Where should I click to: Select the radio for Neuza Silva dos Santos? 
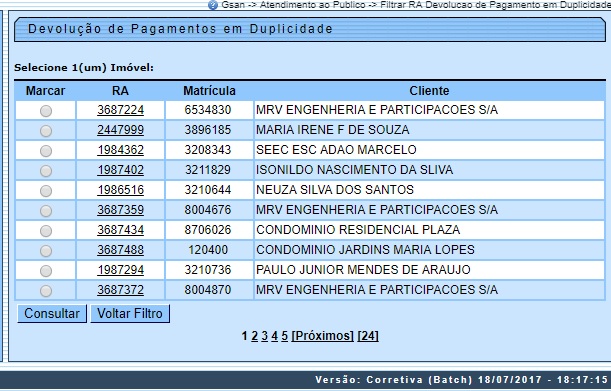(46, 191)
